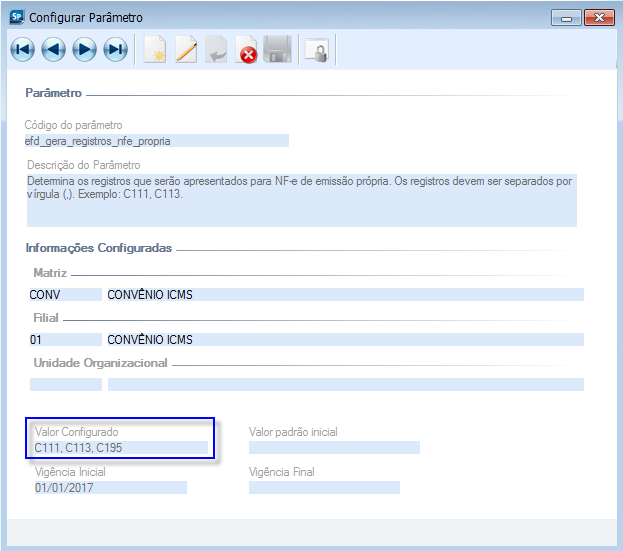Go to the previous record

(x=54, y=50)
